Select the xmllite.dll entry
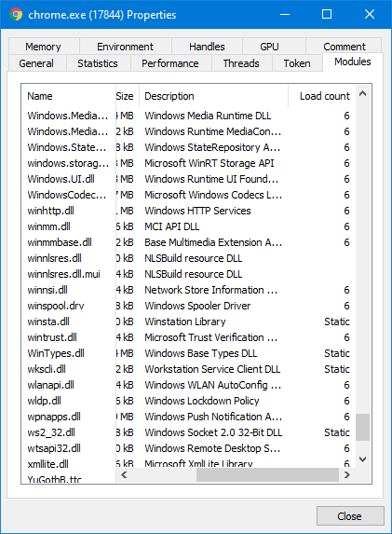The width and height of the screenshot is (392, 534). [x=188, y=463]
